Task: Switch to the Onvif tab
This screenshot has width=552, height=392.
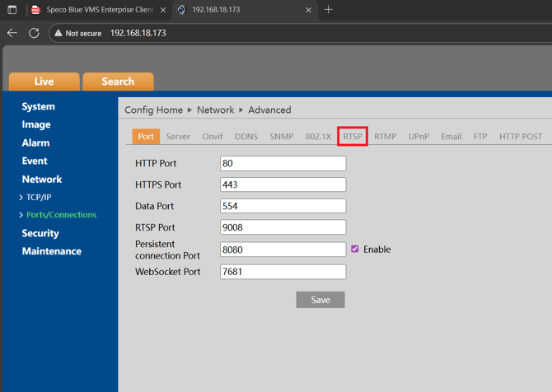Action: click(x=213, y=137)
